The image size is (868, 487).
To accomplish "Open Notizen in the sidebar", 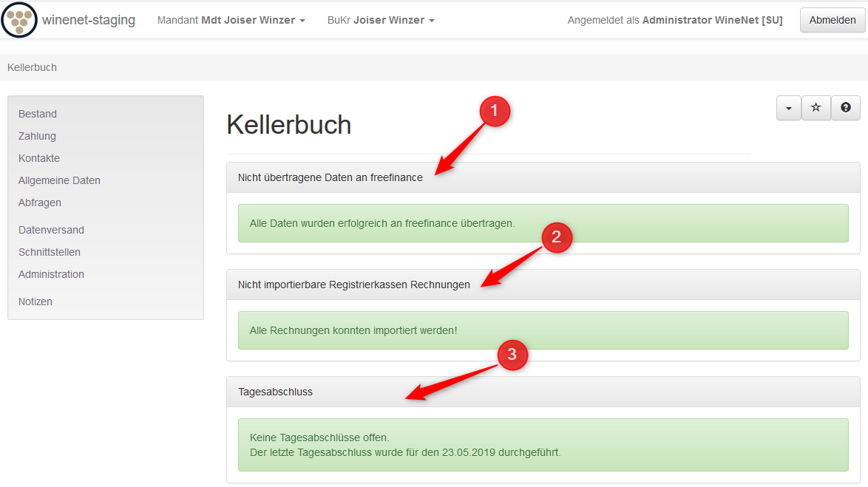I will [x=35, y=302].
